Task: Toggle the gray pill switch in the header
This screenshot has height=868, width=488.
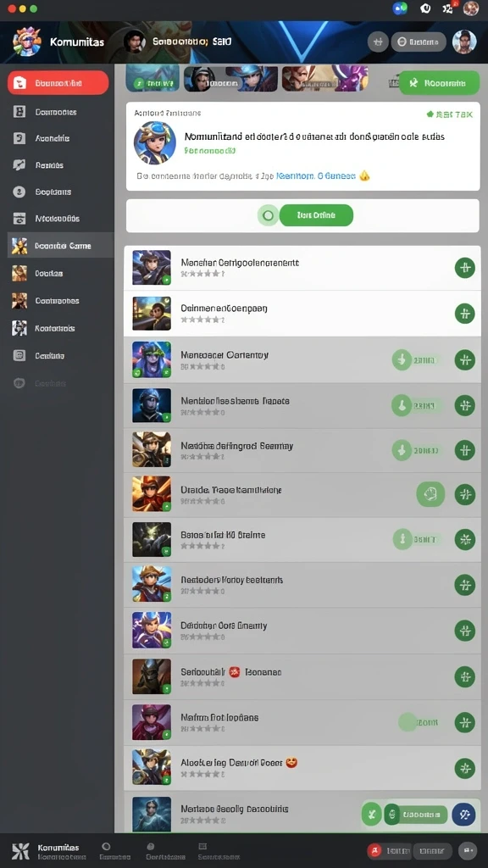Action: (419, 42)
